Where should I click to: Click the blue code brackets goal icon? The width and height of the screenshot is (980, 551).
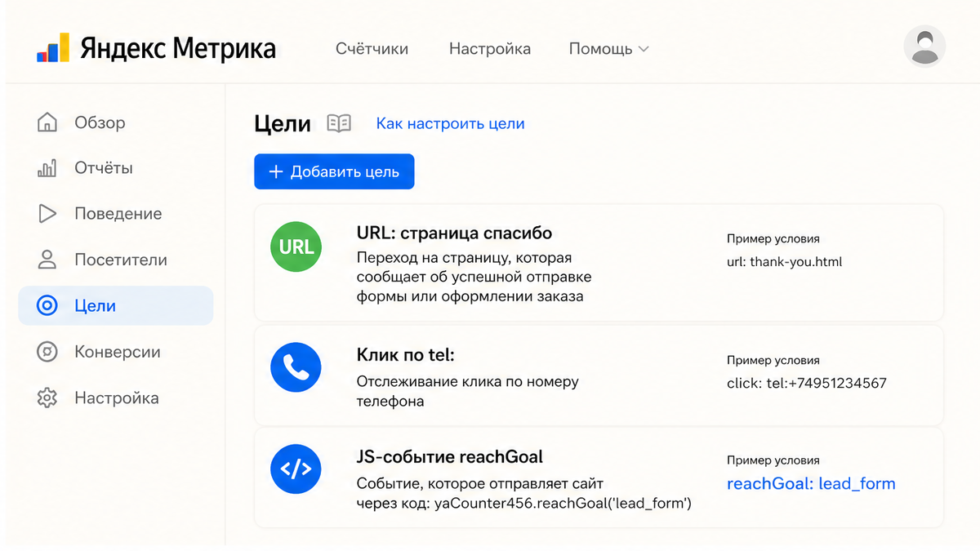pyautogui.click(x=296, y=469)
